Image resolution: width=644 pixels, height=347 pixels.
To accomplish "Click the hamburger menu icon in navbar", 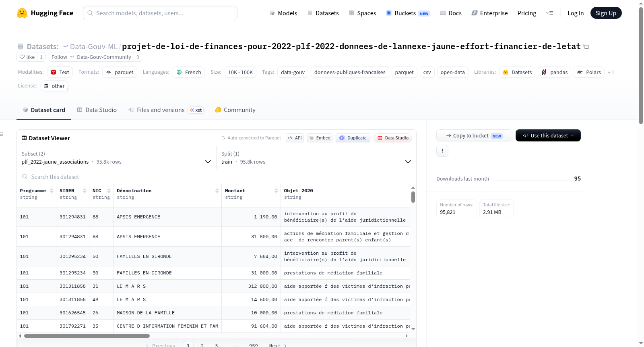I will click(549, 13).
